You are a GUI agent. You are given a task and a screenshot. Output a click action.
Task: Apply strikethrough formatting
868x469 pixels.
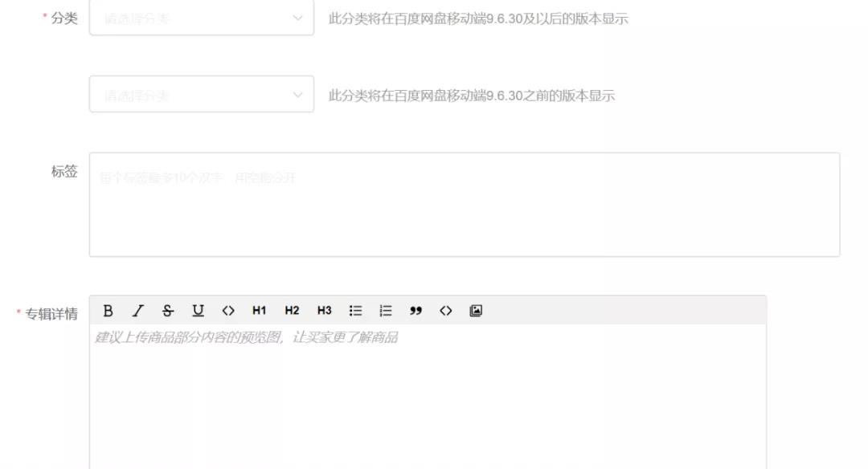click(168, 311)
